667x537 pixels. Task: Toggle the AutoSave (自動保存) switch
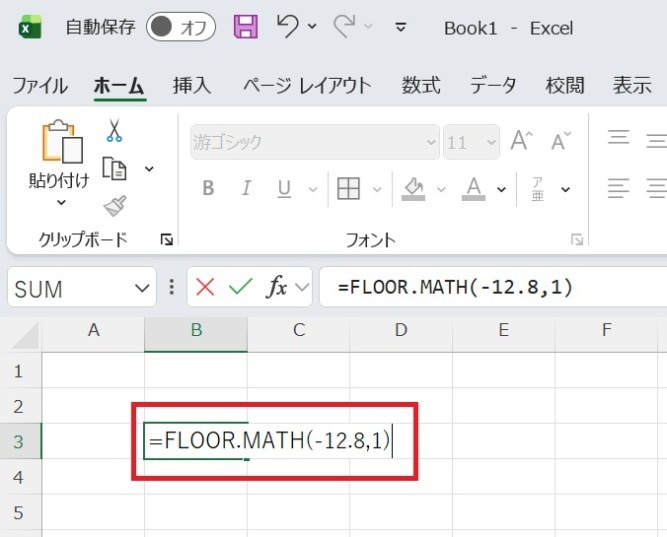click(181, 27)
